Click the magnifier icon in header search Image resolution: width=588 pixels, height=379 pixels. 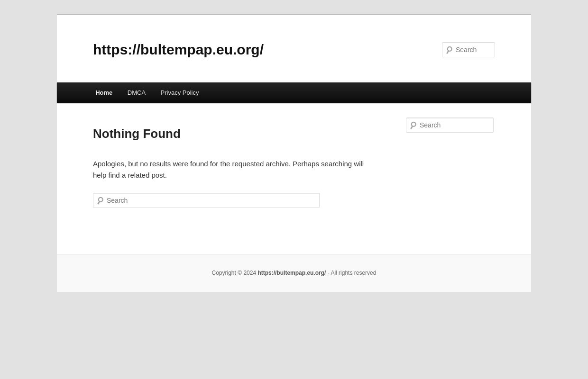pos(449,50)
